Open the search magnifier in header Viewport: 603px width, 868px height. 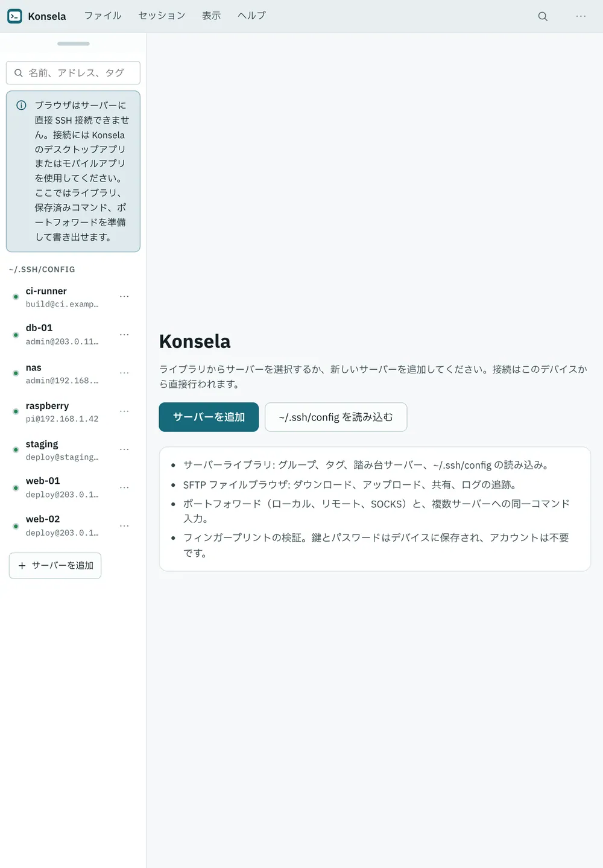[x=543, y=16]
